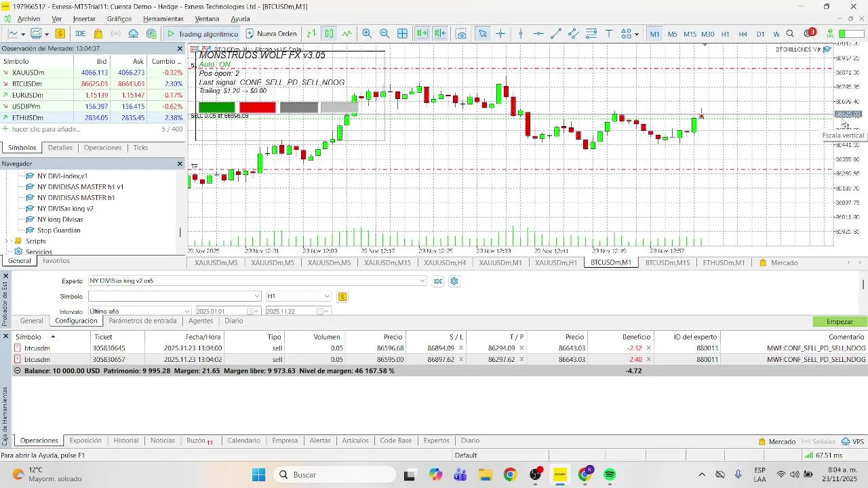
Task: Zoom out on the chart
Action: (384, 33)
